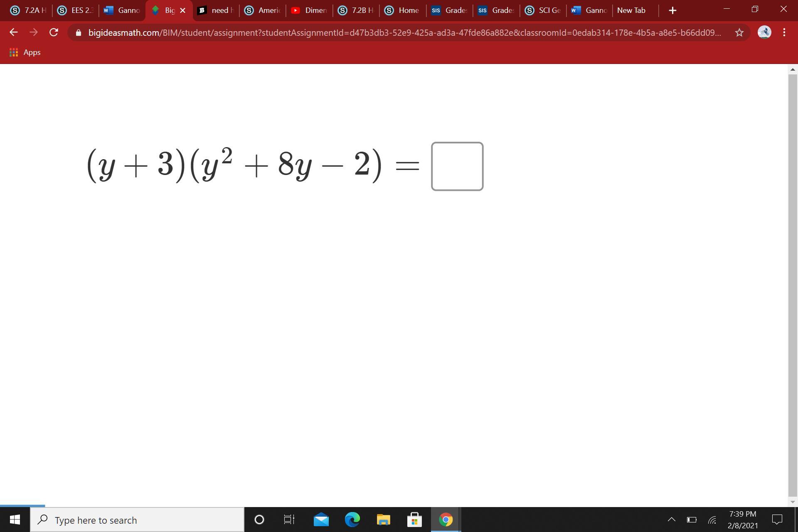Close the Big Ideas Math tab
The width and height of the screenshot is (798, 532).
click(182, 10)
